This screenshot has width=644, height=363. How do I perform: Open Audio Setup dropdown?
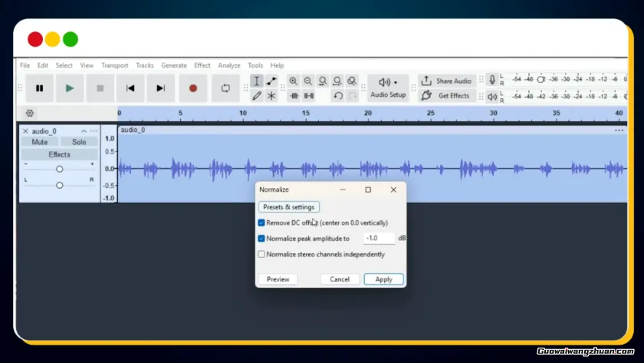coord(388,87)
